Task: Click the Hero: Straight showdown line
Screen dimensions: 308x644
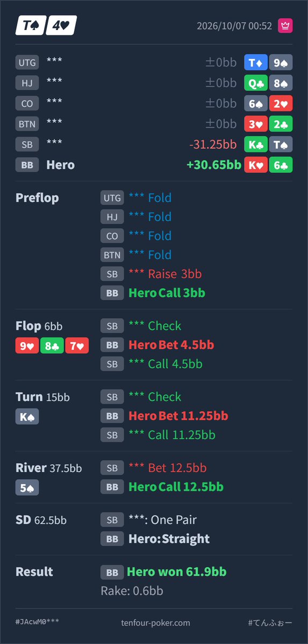Action: [169, 539]
